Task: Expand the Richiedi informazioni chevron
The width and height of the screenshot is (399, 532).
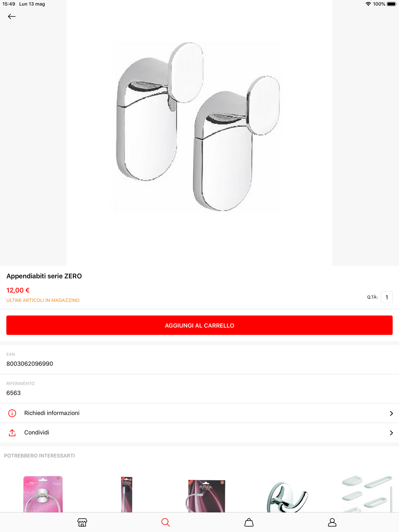Action: tap(391, 413)
